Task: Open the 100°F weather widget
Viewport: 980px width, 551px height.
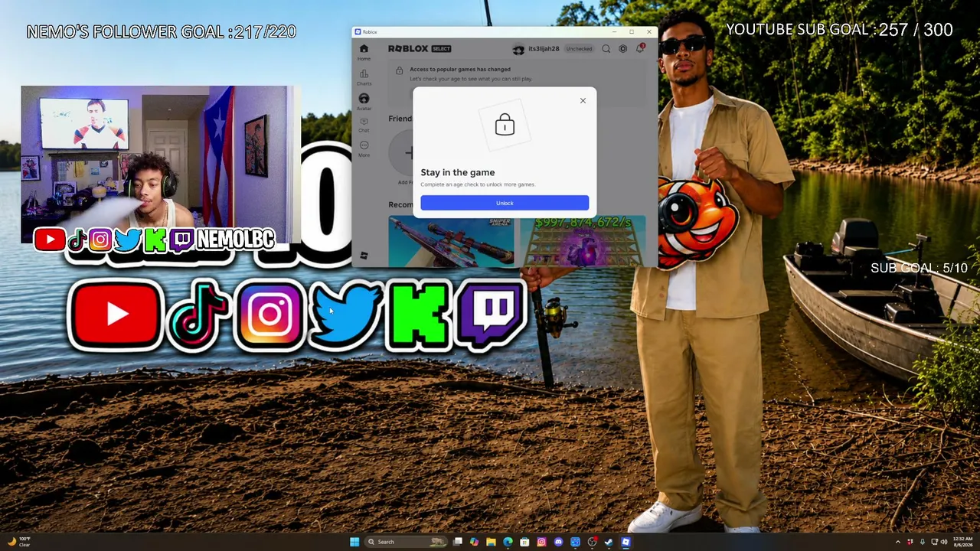Action: [x=19, y=542]
